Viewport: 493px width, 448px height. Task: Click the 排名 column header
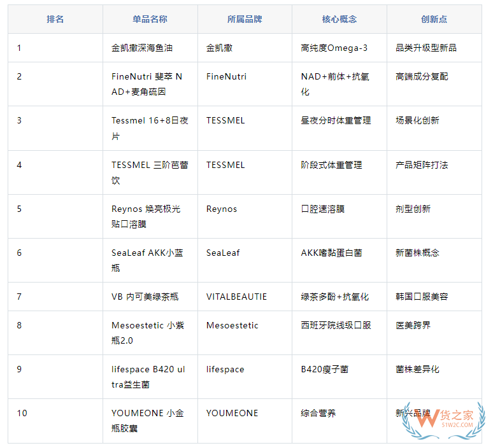tap(55, 19)
